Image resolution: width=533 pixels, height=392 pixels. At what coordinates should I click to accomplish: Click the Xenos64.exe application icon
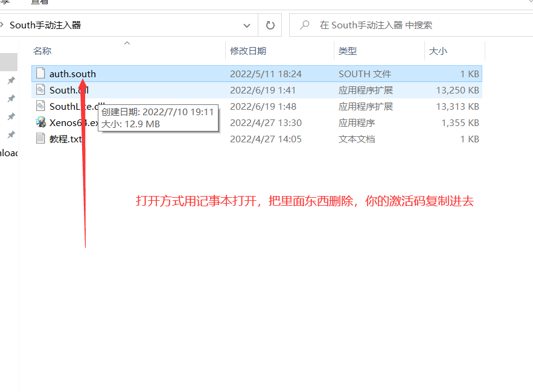(x=41, y=122)
